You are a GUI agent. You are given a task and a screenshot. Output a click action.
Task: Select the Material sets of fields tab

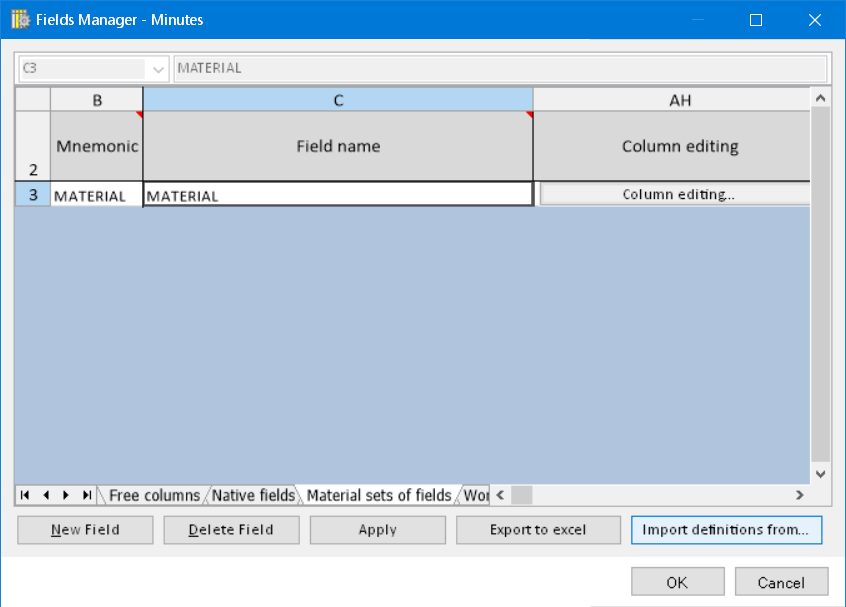pyautogui.click(x=378, y=495)
